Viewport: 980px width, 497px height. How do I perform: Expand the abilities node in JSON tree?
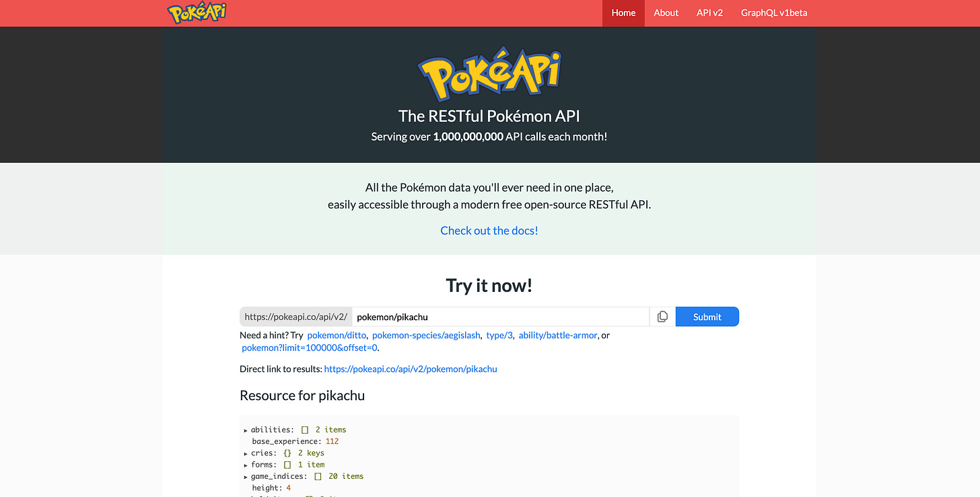[246, 430]
